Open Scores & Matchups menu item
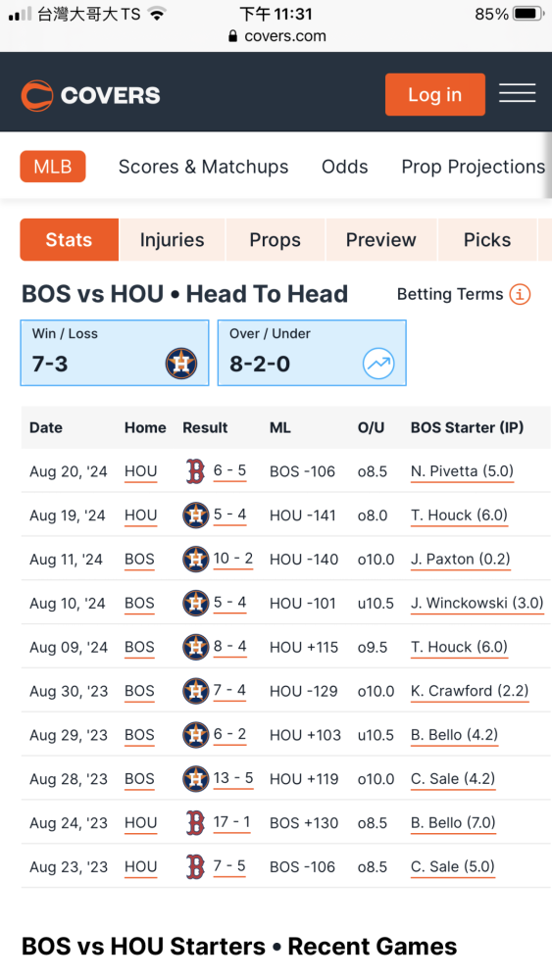Screen dimensions: 552x980 coord(203,167)
